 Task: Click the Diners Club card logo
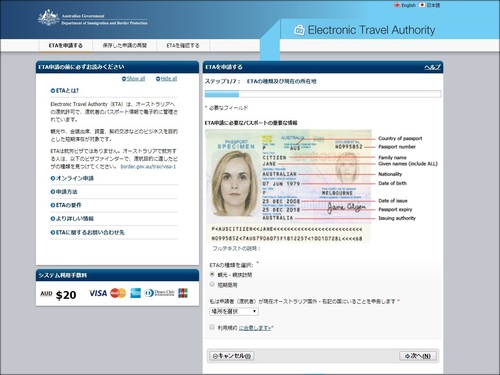point(159,293)
